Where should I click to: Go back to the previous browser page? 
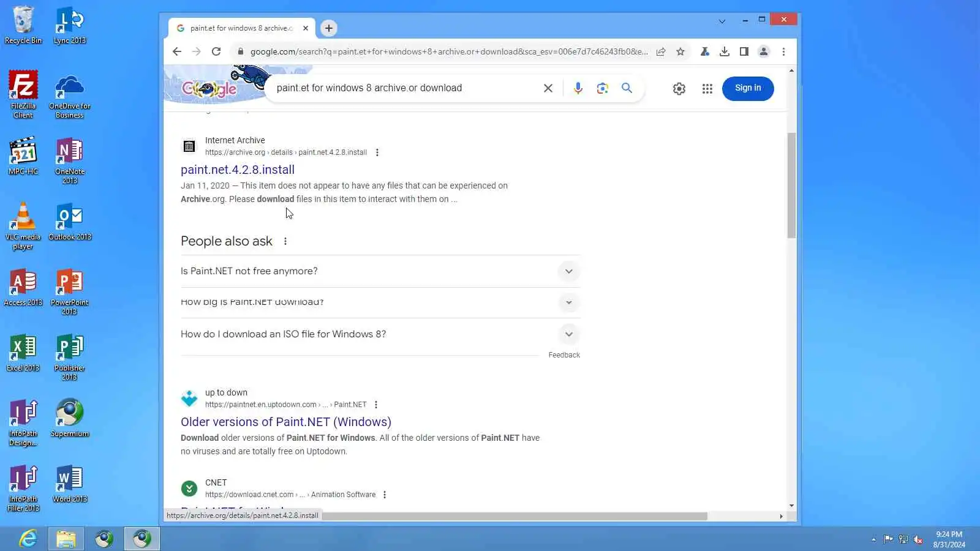tap(177, 52)
